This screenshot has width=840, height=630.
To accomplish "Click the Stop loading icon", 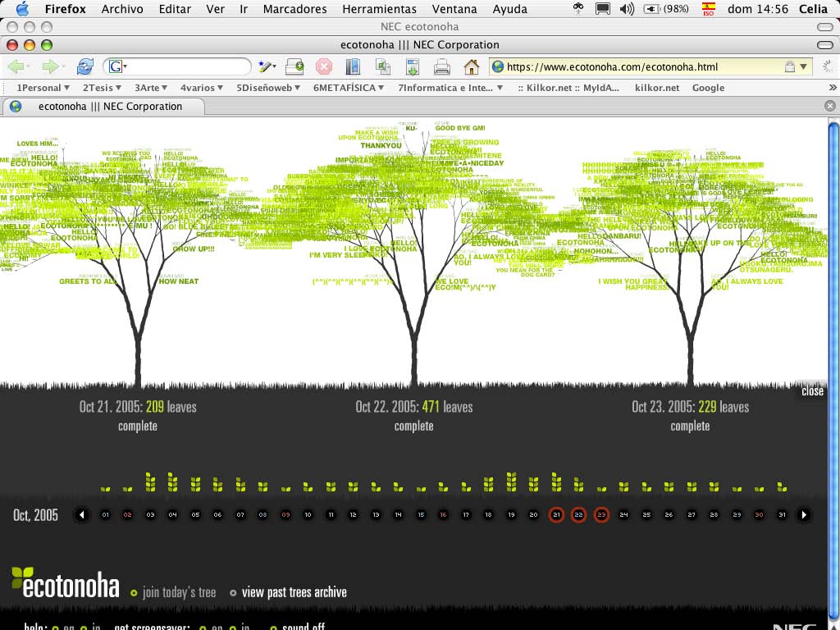I will tap(324, 67).
